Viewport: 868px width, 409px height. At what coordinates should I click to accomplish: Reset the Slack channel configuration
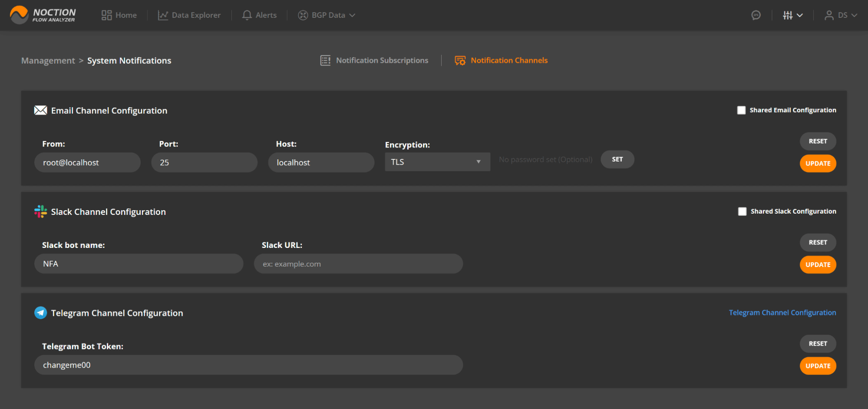pyautogui.click(x=818, y=242)
